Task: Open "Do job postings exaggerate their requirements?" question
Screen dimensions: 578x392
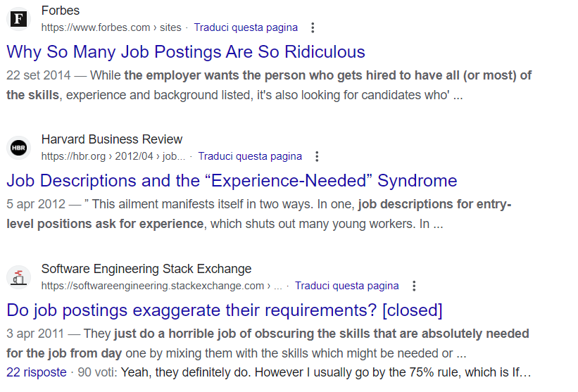Action: pos(224,310)
